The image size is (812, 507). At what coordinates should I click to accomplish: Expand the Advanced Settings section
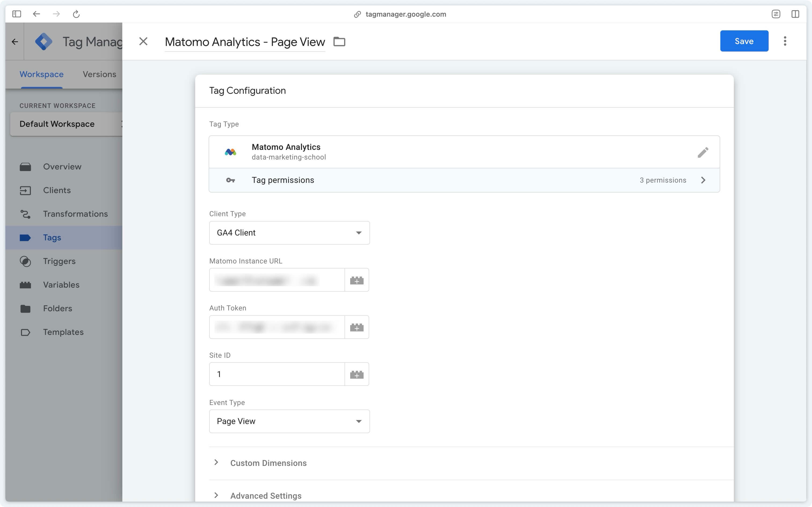[265, 495]
